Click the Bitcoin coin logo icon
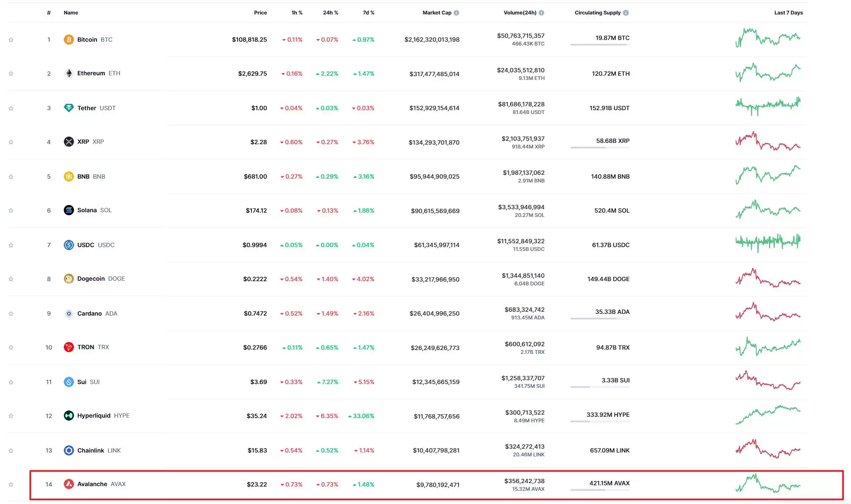Viewport: 851px width, 504px height. pyautogui.click(x=68, y=40)
